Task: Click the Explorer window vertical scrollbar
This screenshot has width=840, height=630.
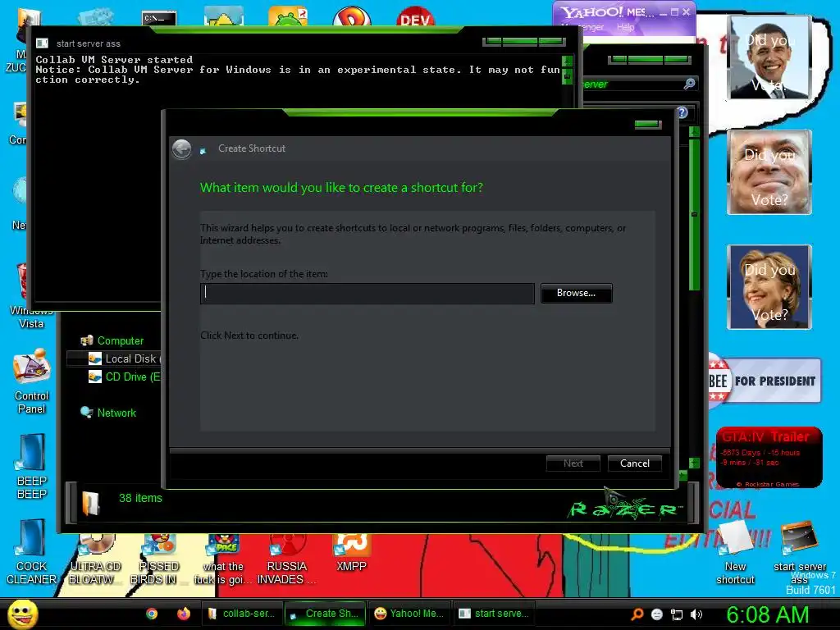Action: (x=694, y=214)
